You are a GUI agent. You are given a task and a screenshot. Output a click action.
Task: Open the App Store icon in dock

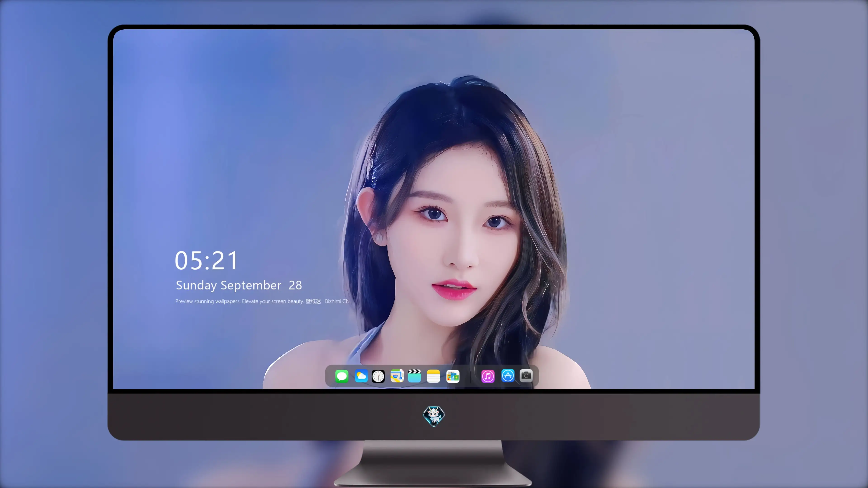508,375
